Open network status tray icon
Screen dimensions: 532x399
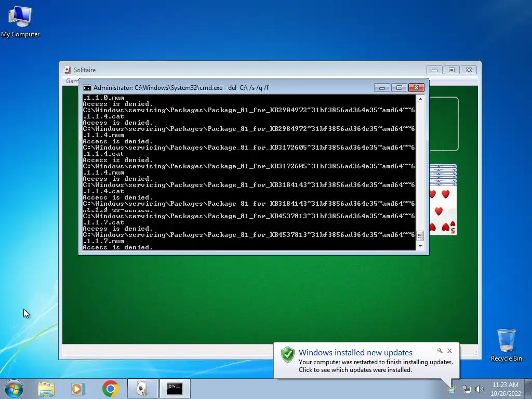467,389
